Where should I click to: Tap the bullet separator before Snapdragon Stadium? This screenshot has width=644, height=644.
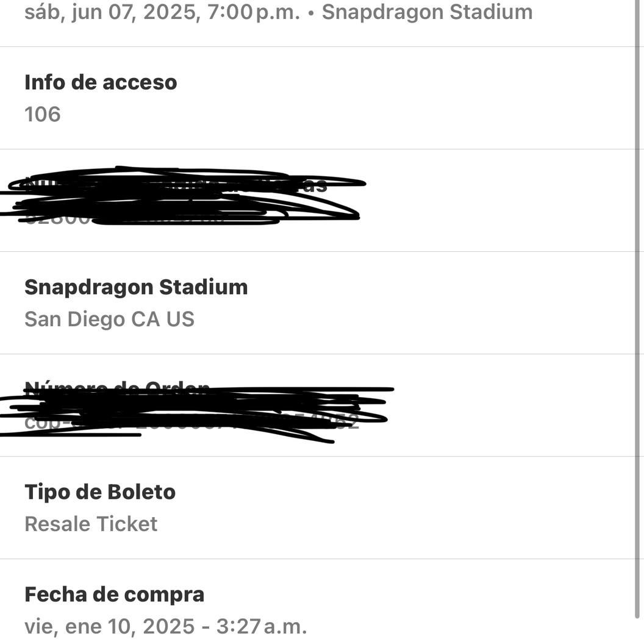[311, 13]
